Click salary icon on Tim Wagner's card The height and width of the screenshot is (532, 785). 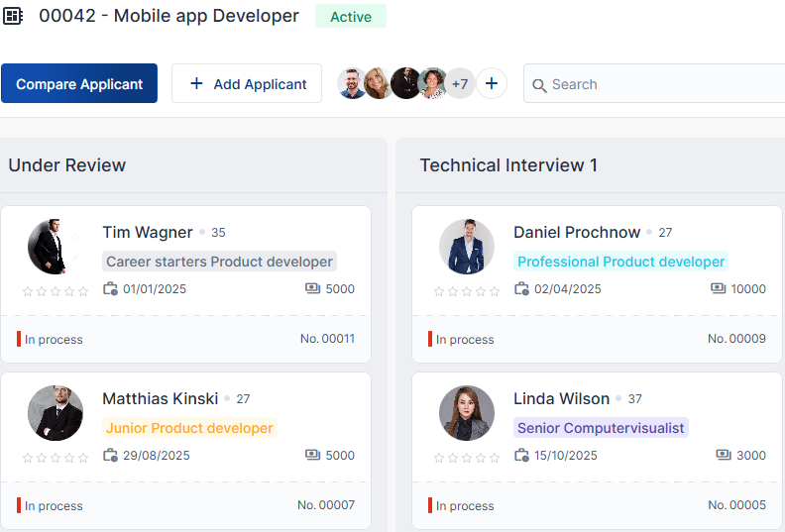(312, 289)
